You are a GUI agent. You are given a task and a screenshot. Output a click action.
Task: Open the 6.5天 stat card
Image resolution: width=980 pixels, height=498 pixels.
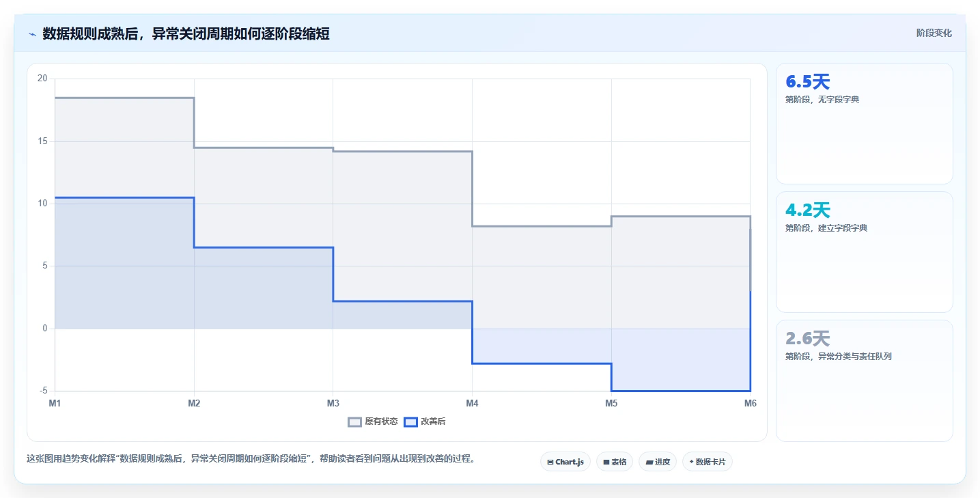click(x=865, y=124)
